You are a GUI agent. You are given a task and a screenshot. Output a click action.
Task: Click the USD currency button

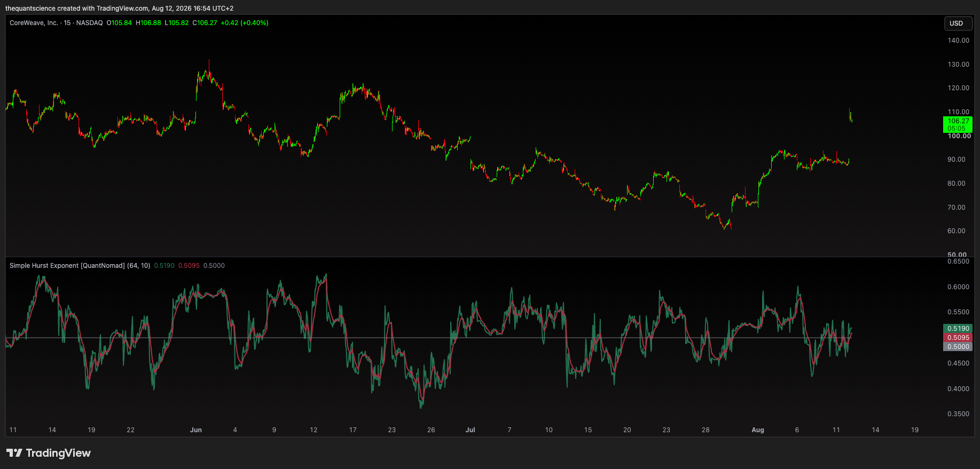pos(958,23)
